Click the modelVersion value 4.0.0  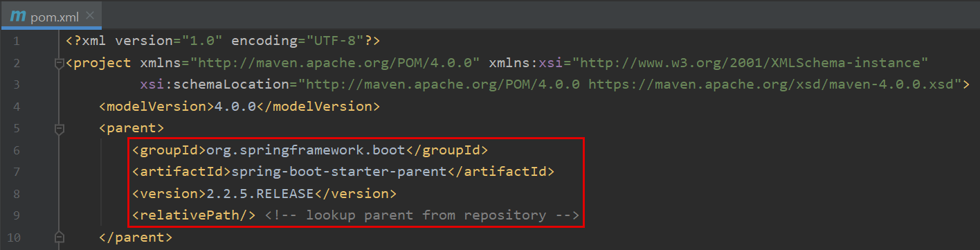235,107
